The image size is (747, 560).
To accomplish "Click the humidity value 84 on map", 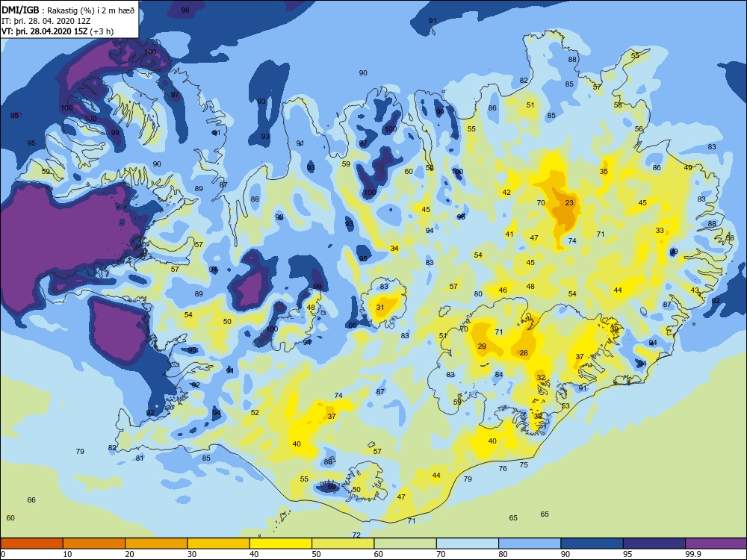I will [499, 375].
